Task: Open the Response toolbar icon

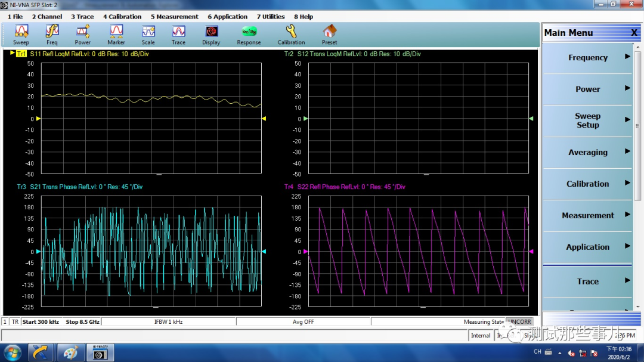Action: [249, 35]
